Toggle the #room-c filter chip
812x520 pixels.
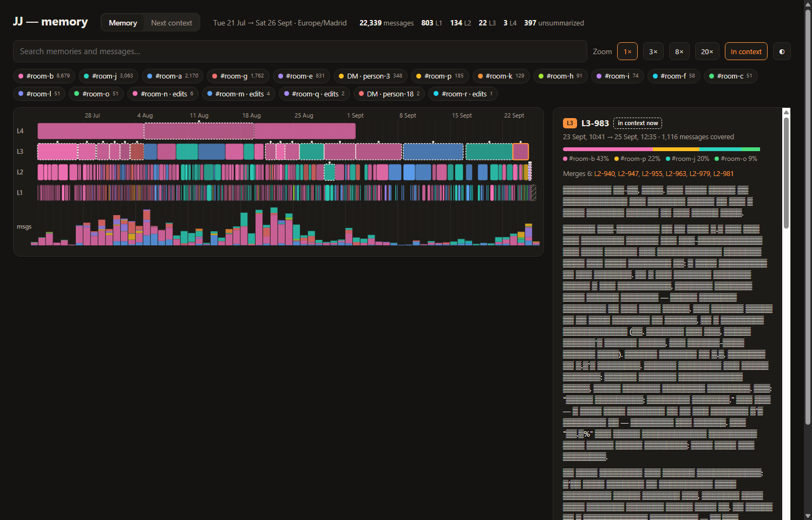(x=731, y=76)
